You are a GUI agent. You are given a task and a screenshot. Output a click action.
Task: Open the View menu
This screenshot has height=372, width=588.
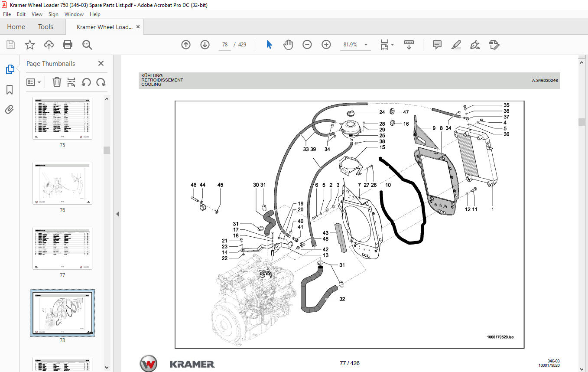[37, 14]
